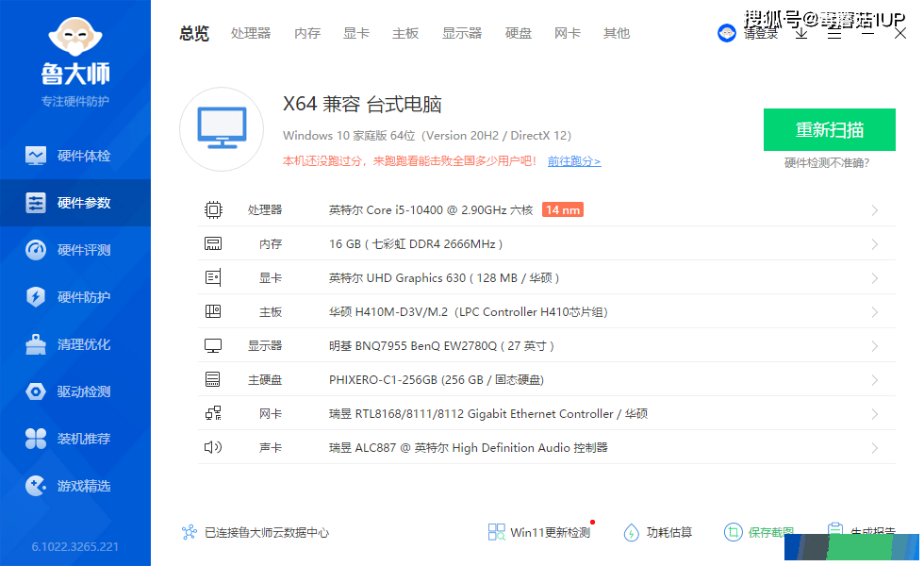The width and height of the screenshot is (924, 566).
Task: Switch to 硬盘 tab
Action: [x=519, y=34]
